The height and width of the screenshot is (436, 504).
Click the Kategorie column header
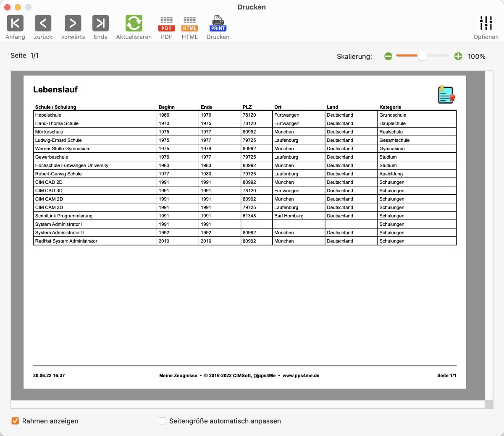[390, 107]
